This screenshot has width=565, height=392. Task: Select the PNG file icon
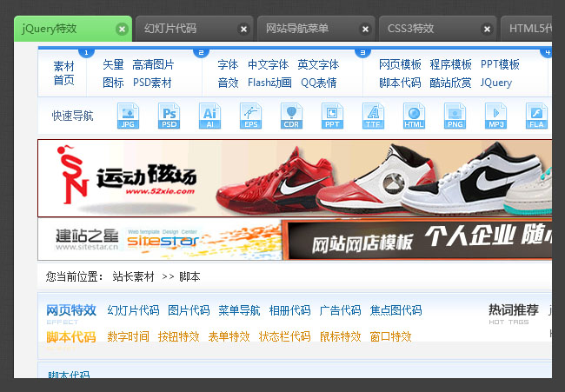(455, 116)
